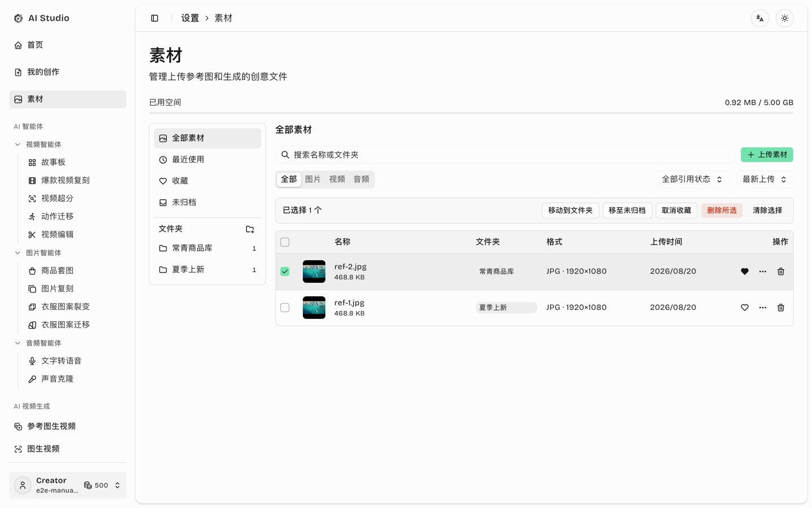Viewport: 812px width, 508px height.
Task: Click the 设置 breadcrumb link
Action: coord(190,18)
